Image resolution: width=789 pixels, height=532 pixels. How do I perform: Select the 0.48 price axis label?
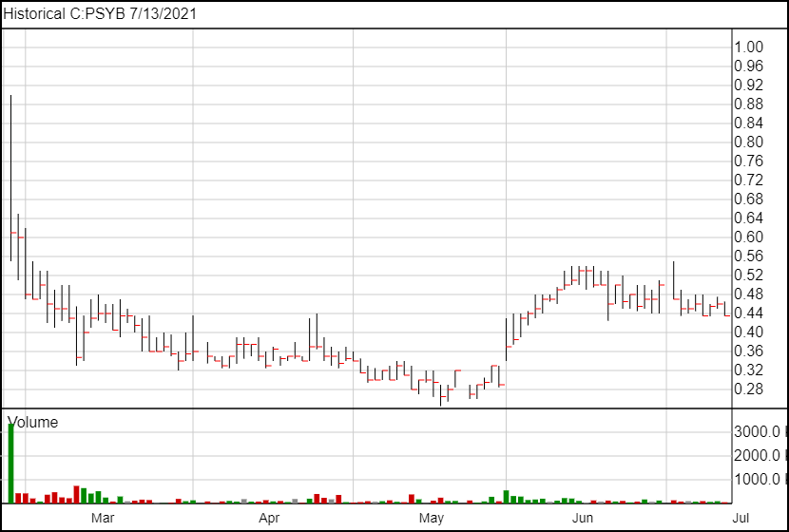749,294
